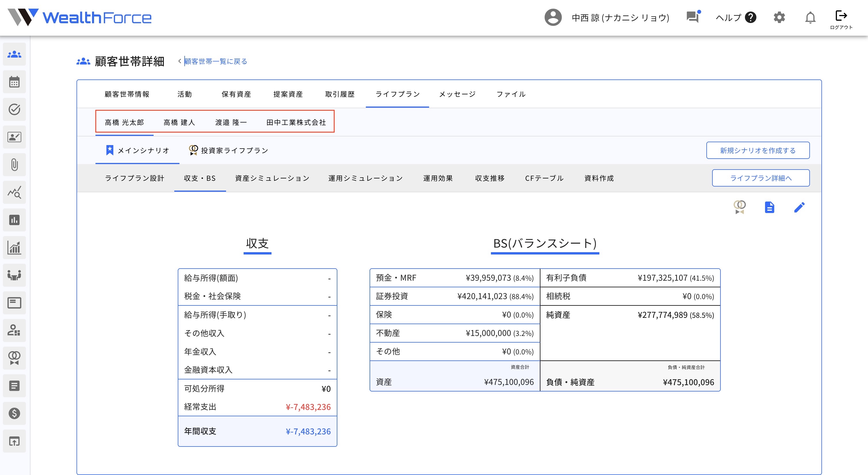Open the chat messages icon in header
The image size is (868, 475).
pos(693,17)
